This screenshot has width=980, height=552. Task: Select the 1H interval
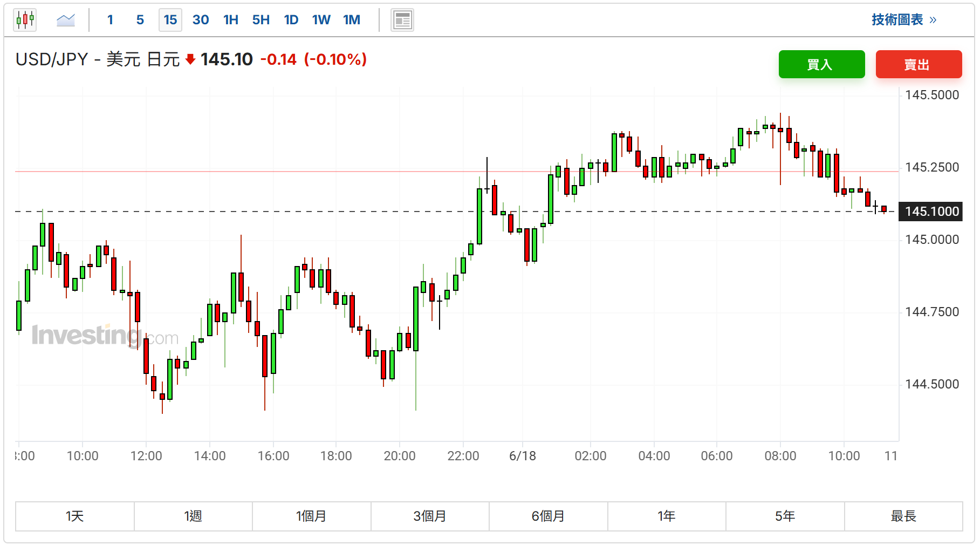pos(231,20)
